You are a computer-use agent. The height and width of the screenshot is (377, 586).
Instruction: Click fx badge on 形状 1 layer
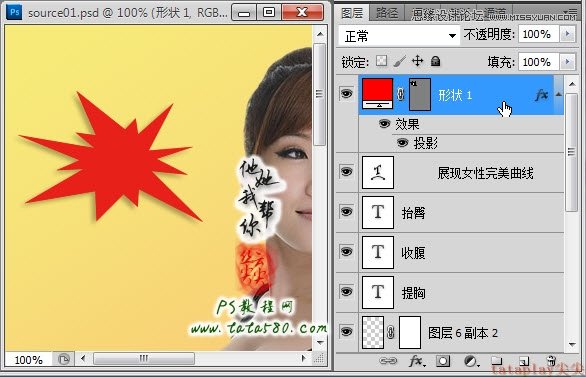(541, 95)
